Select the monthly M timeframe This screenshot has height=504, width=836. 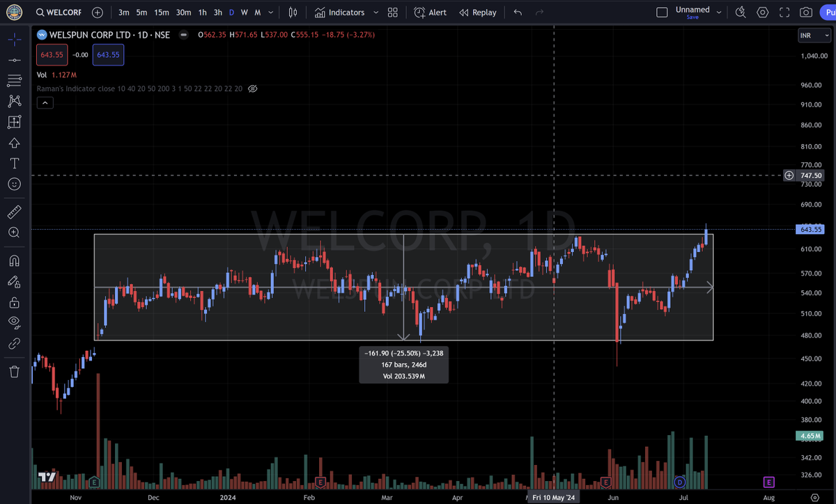(x=258, y=13)
